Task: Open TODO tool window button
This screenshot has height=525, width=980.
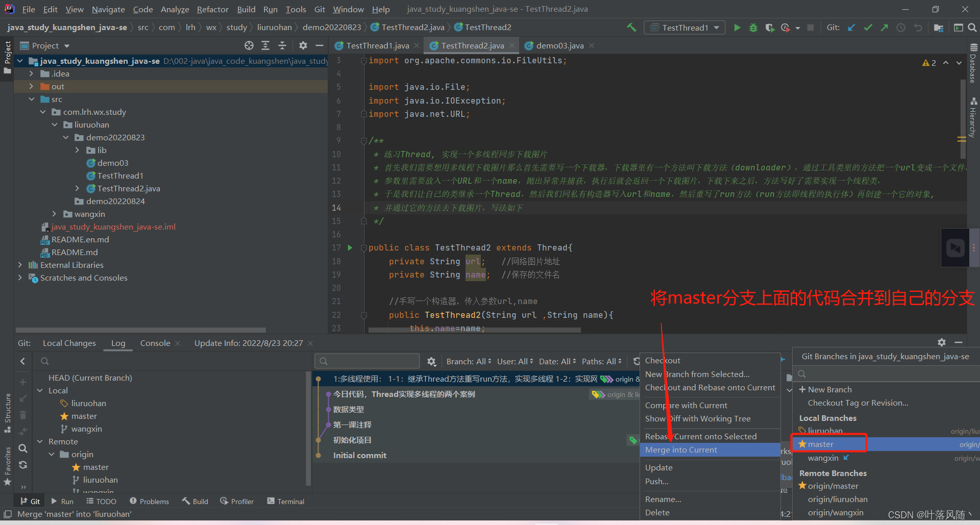Action: click(101, 502)
